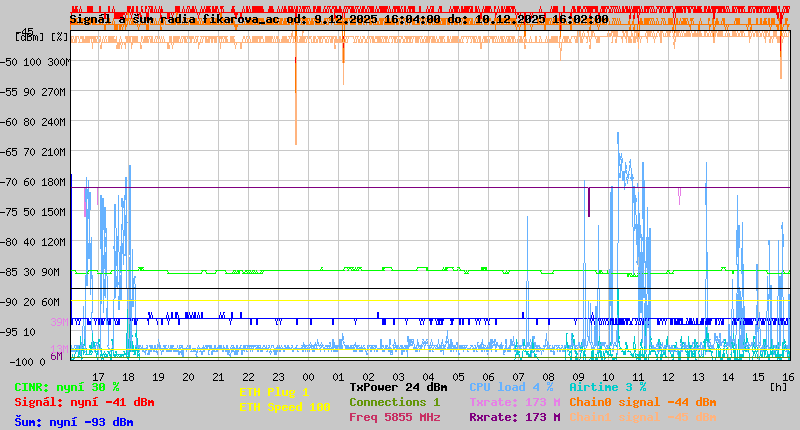Click the '[dBm] [%]' axis unit header
This screenshot has width=800, height=430.
tap(42, 37)
